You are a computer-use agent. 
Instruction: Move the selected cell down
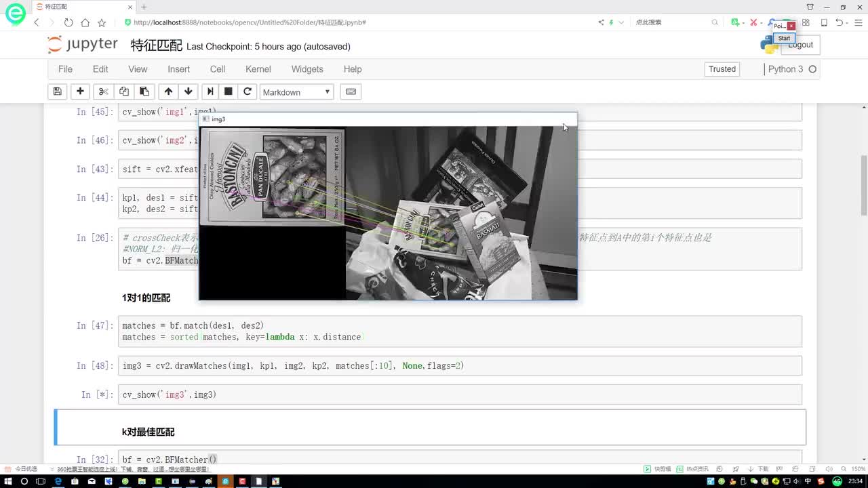[189, 91]
